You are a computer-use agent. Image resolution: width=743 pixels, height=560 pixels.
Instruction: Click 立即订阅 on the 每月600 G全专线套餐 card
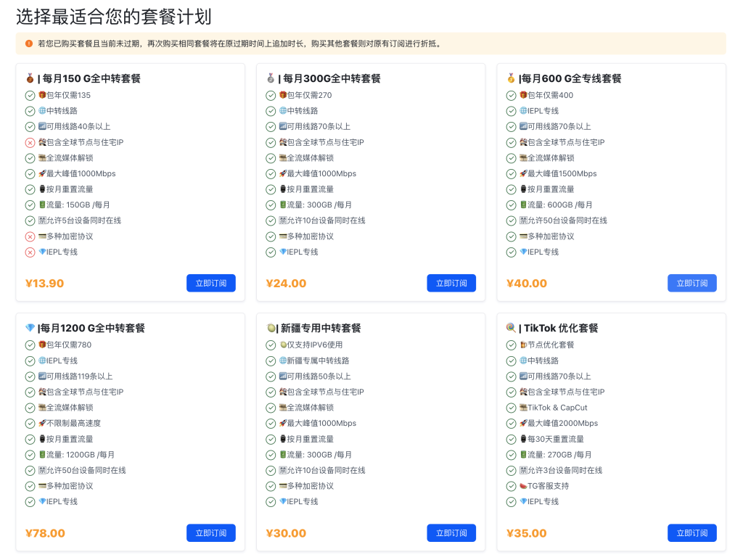pyautogui.click(x=691, y=283)
